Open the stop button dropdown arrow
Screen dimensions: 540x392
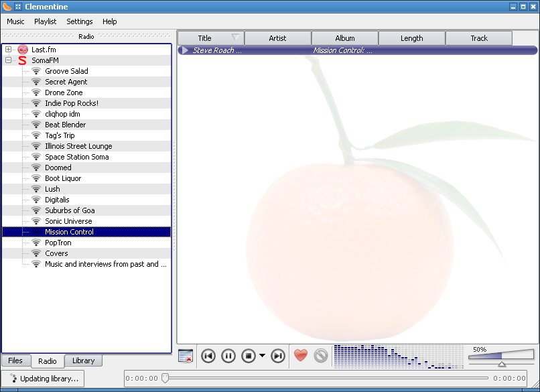click(263, 356)
